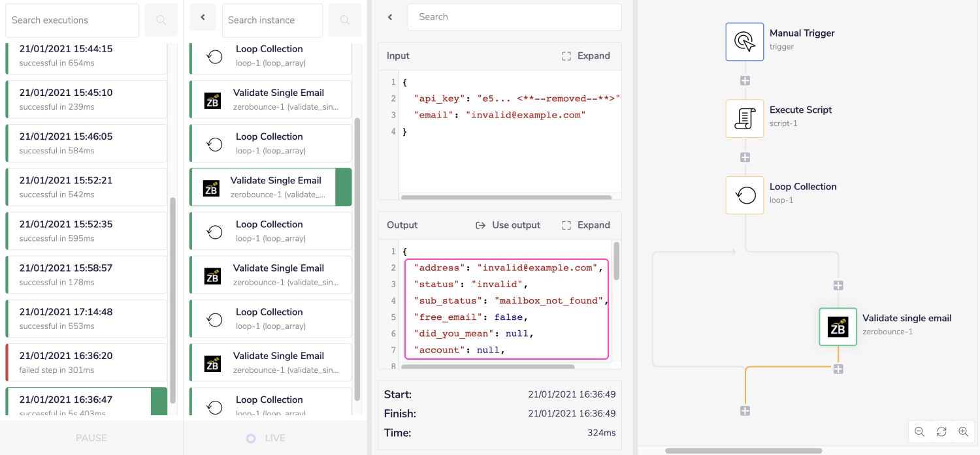Click the Use output button

pyautogui.click(x=508, y=225)
